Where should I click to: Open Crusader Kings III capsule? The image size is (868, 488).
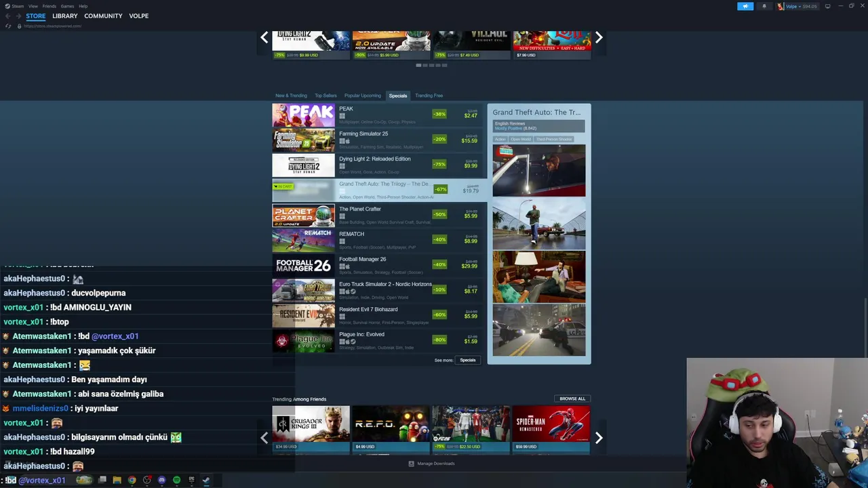click(311, 428)
